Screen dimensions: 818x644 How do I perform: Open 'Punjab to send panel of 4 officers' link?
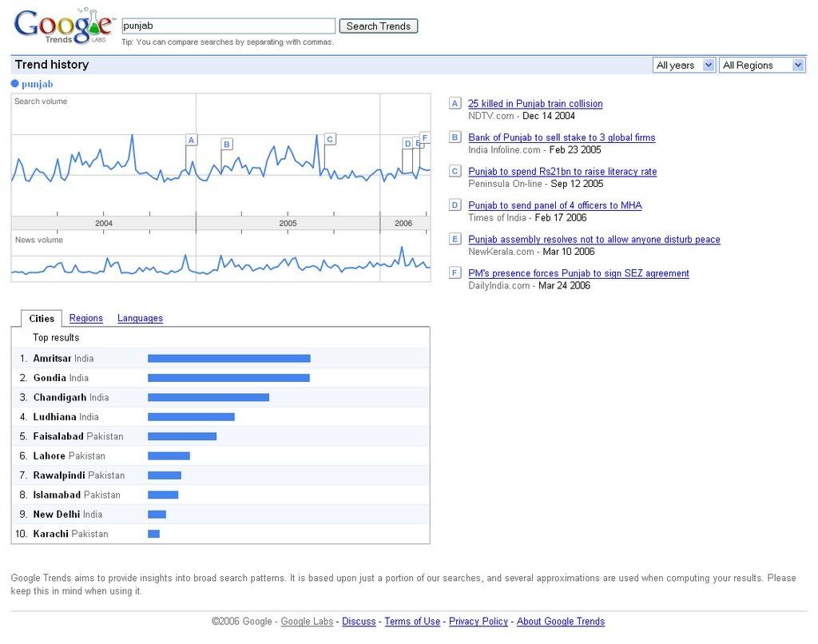click(555, 205)
